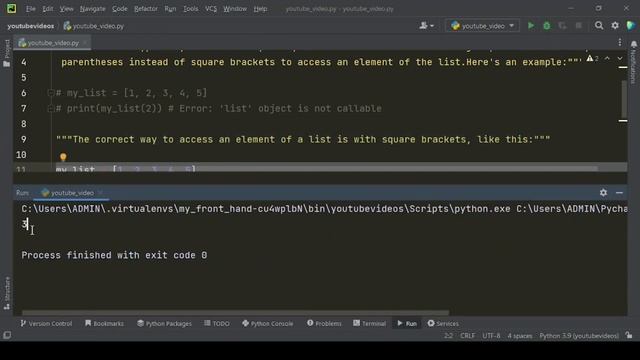The image size is (640, 360).
Task: Change UTF-8 file encoding setting
Action: 491,336
